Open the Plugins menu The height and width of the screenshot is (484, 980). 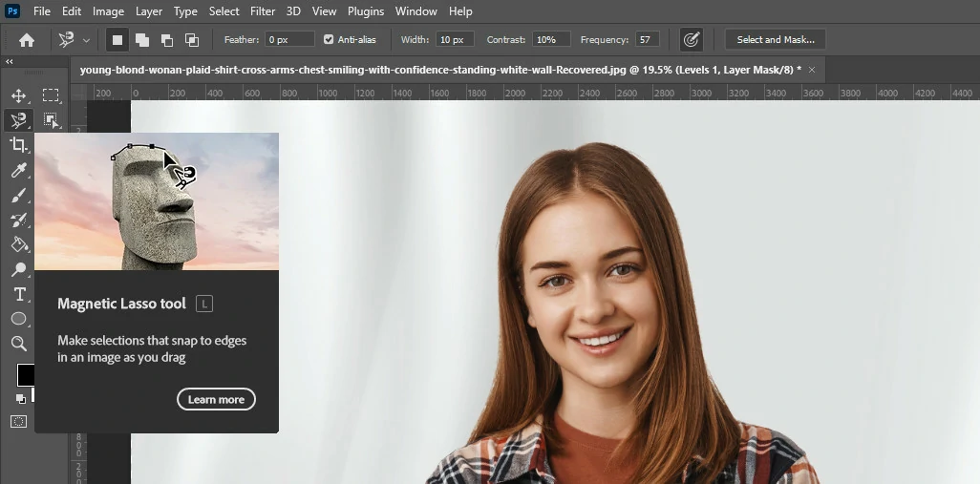366,11
